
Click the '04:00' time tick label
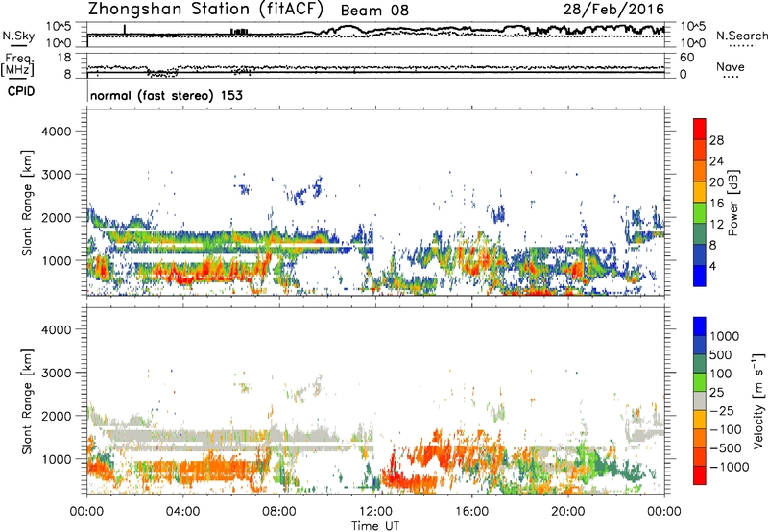[x=182, y=512]
